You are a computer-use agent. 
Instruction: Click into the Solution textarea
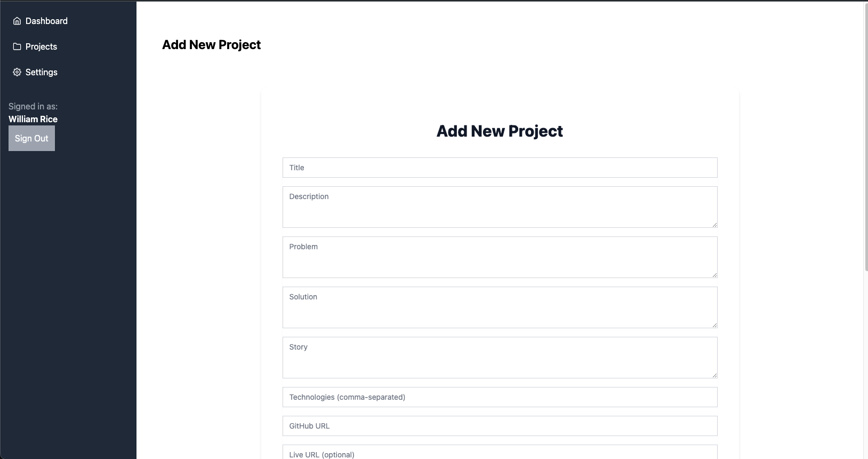[500, 307]
